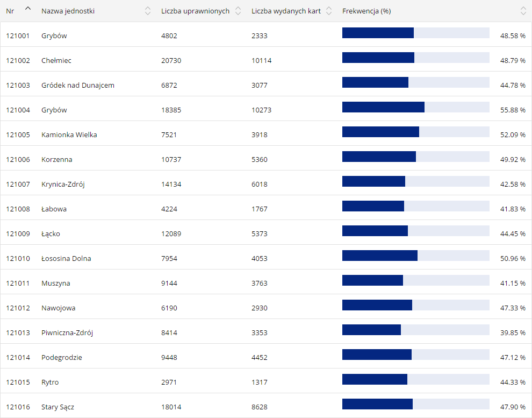Viewport: 532px width, 418px height.
Task: Select the Łabowa row name
Action: click(54, 209)
